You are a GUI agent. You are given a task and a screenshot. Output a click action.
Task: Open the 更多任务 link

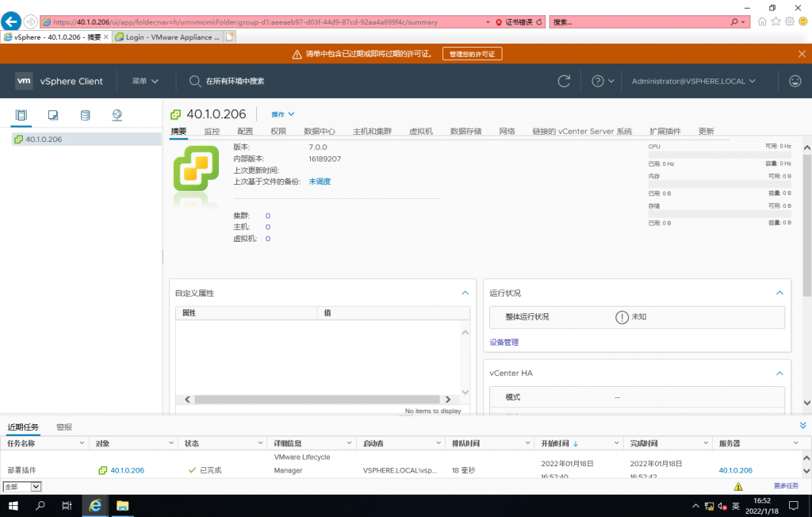tap(786, 486)
